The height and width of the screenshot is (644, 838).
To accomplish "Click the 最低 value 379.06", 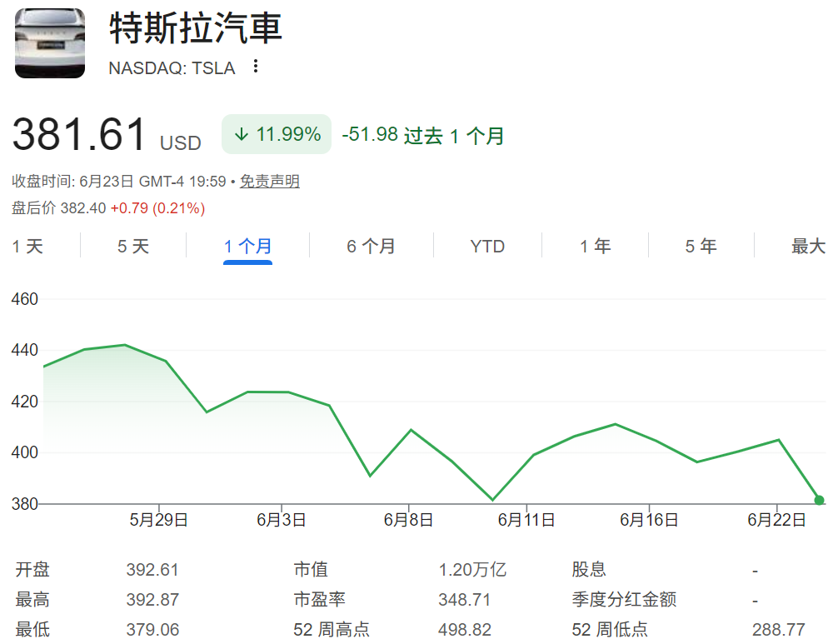I will pos(152,630).
